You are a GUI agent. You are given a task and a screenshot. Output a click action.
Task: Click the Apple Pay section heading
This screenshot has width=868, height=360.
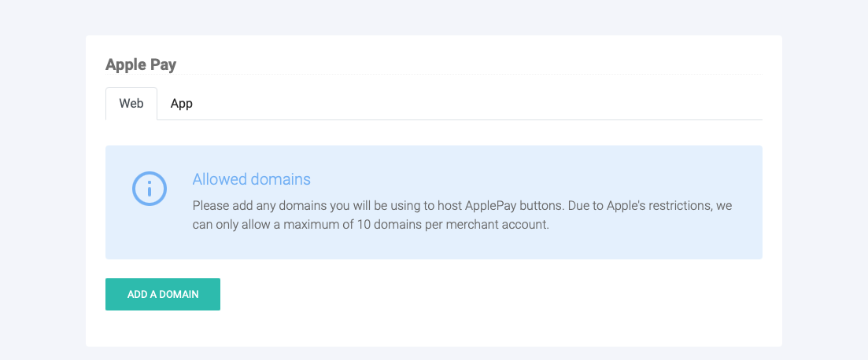tap(141, 64)
